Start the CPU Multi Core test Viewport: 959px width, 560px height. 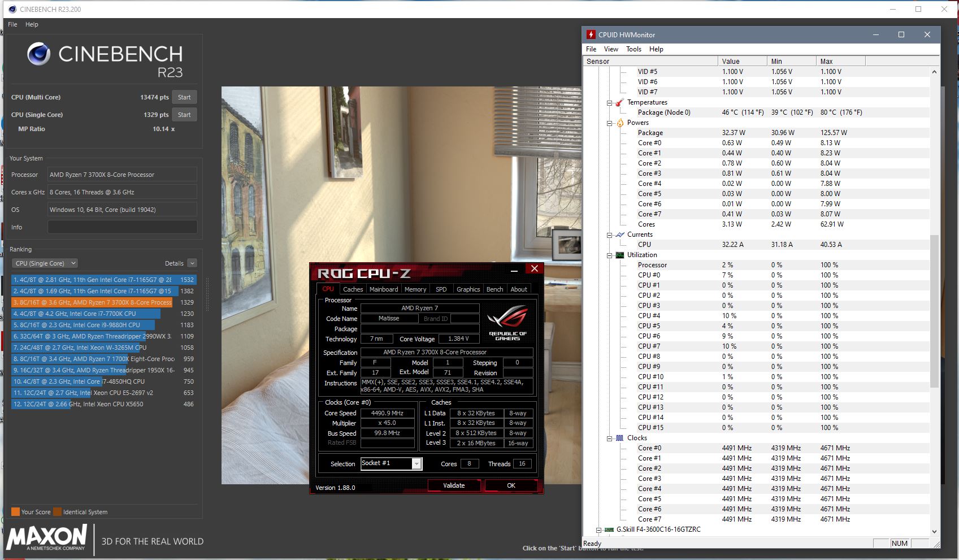[x=184, y=97]
